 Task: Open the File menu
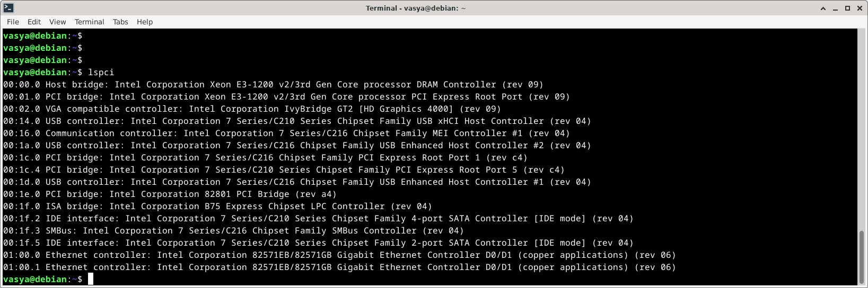pyautogui.click(x=13, y=22)
